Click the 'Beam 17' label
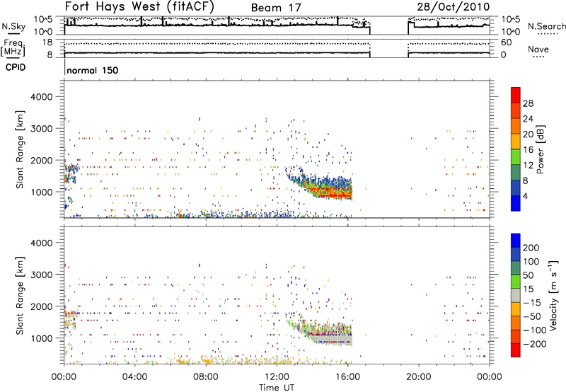This screenshot has width=566, height=392. 276,8
